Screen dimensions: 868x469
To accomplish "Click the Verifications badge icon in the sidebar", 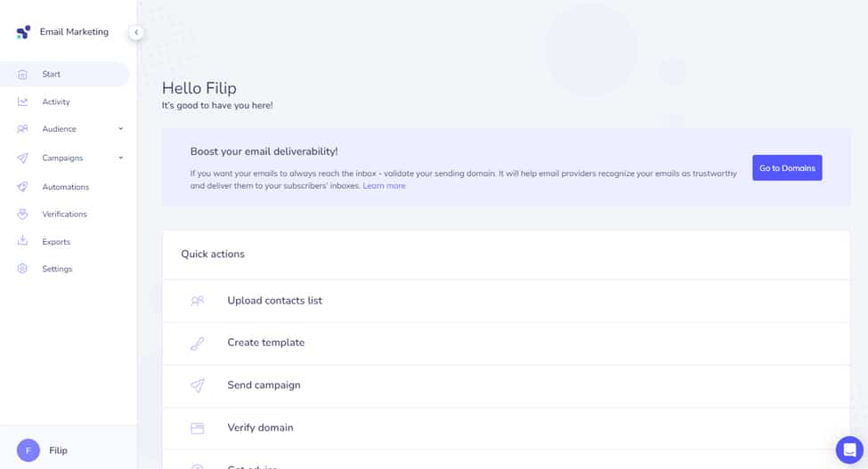I will 22,214.
